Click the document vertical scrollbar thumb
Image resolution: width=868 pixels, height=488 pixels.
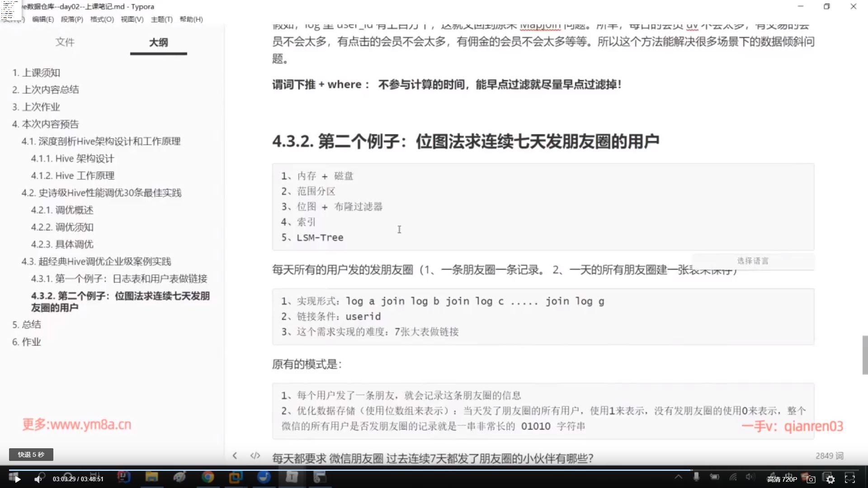pos(864,355)
